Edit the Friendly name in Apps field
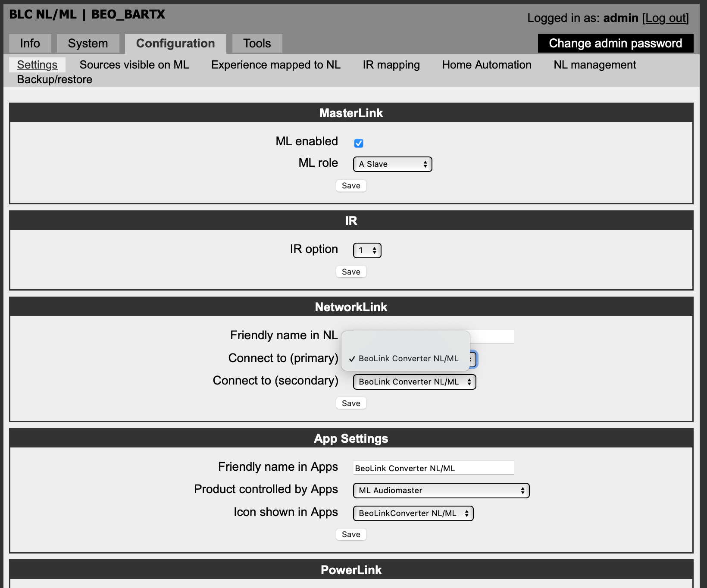707x588 pixels. click(x=433, y=468)
